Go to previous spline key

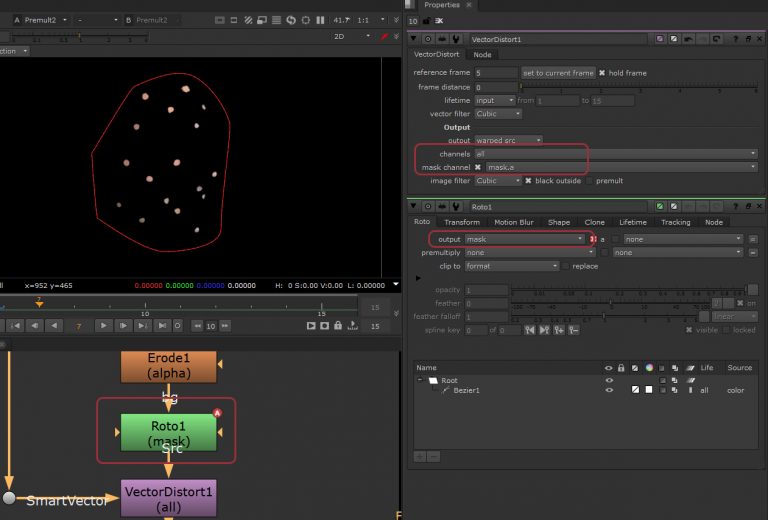529,331
